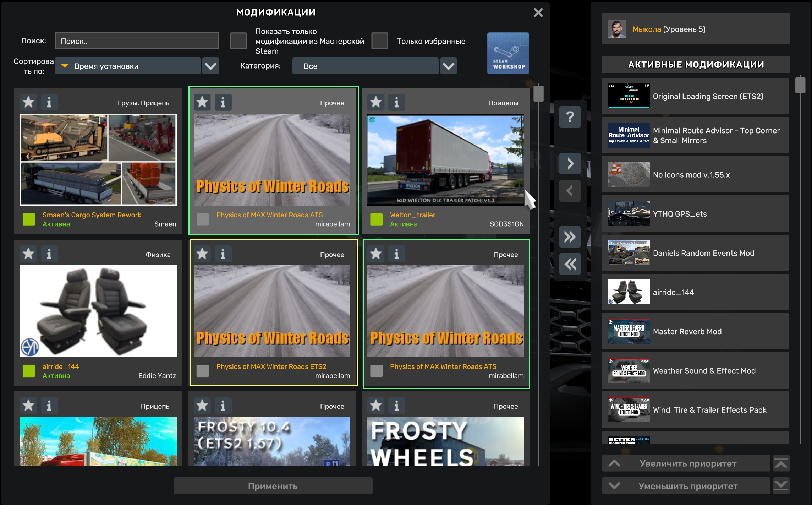Favorite Physics of MAX Winter Roads ETS2

(x=202, y=254)
